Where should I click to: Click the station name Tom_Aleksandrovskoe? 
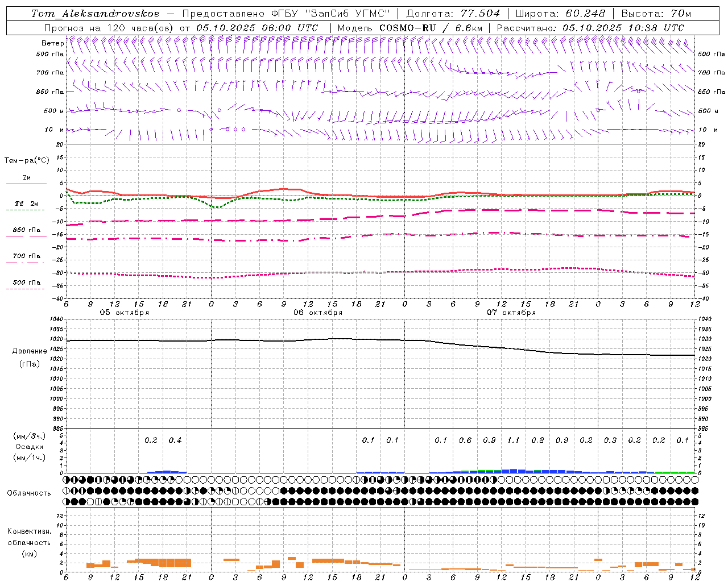[x=95, y=14]
